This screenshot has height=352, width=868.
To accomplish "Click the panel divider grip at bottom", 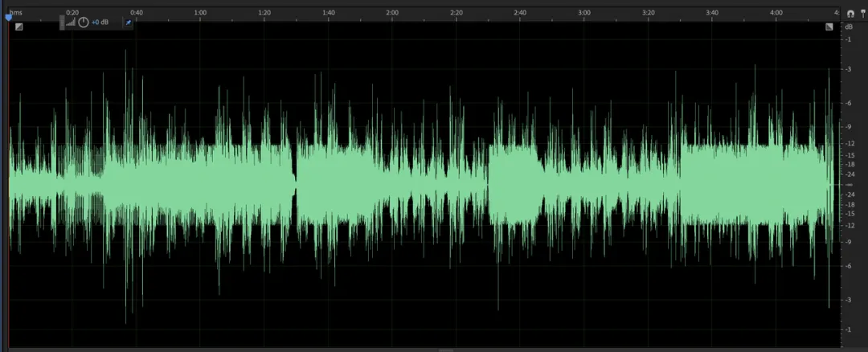I will coord(445,350).
